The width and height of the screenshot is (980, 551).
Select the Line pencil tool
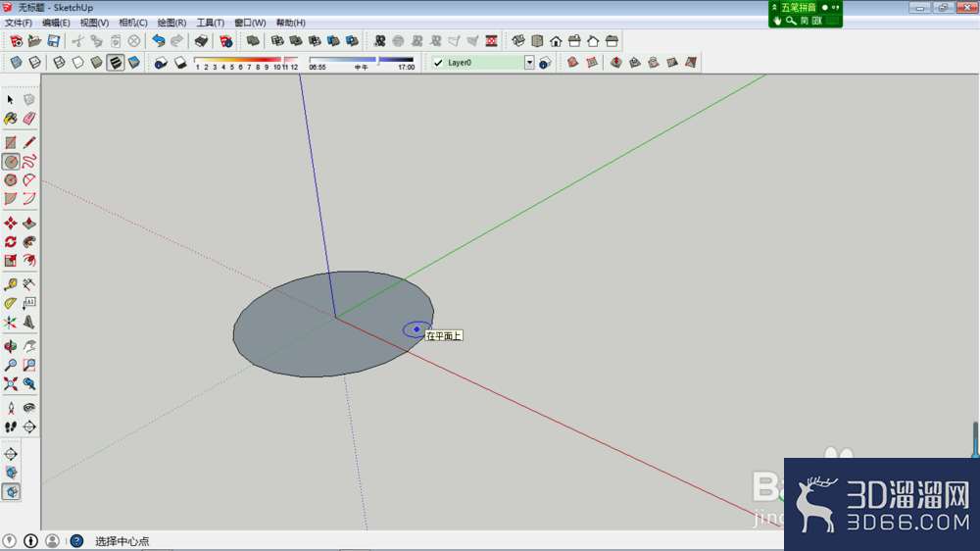click(x=29, y=143)
